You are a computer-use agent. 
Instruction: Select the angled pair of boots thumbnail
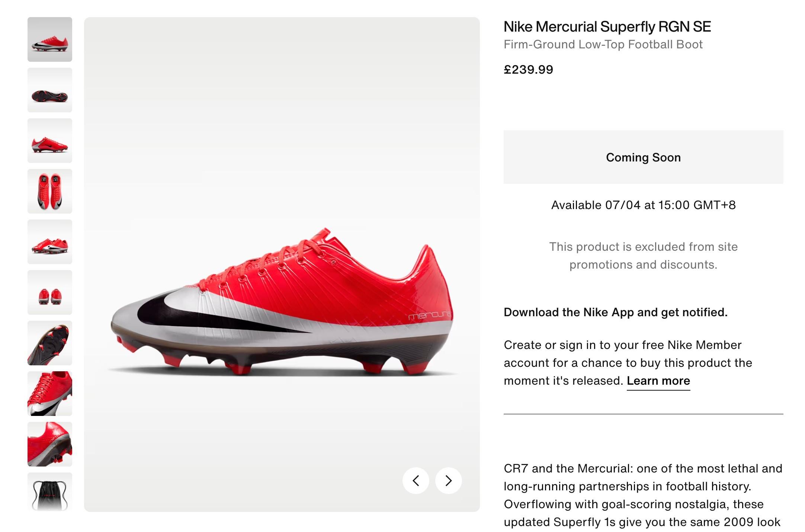point(50,242)
